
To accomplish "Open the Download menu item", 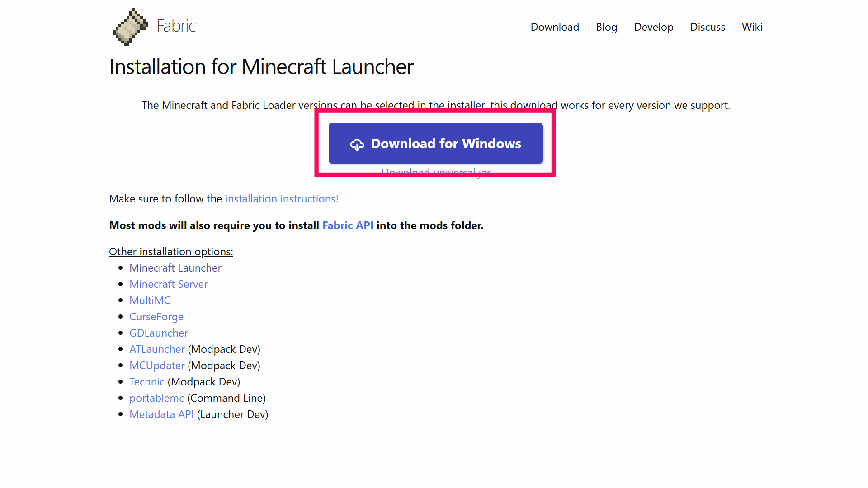I will pyautogui.click(x=555, y=27).
